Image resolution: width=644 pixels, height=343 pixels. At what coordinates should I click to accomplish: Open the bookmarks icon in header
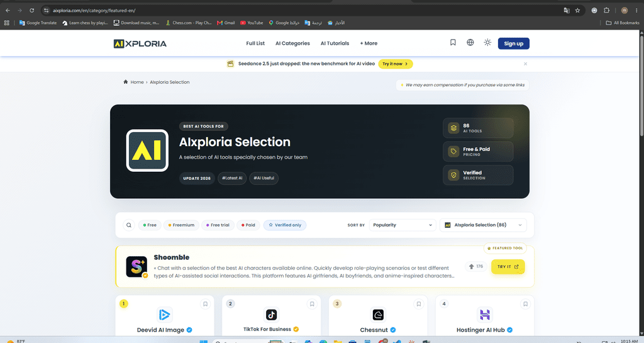(453, 42)
